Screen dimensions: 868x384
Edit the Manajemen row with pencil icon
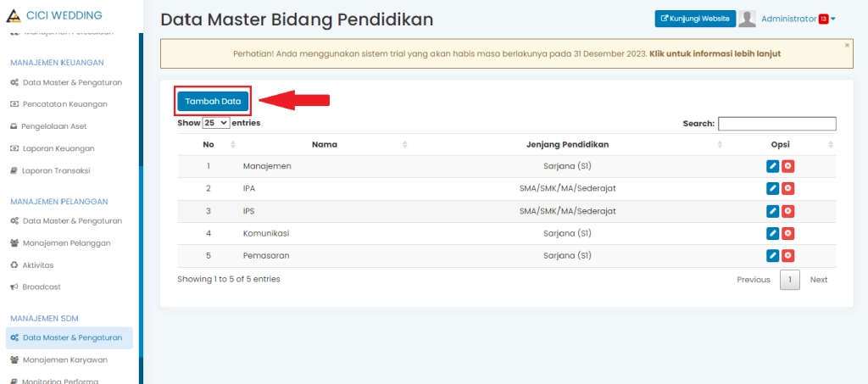pyautogui.click(x=773, y=166)
